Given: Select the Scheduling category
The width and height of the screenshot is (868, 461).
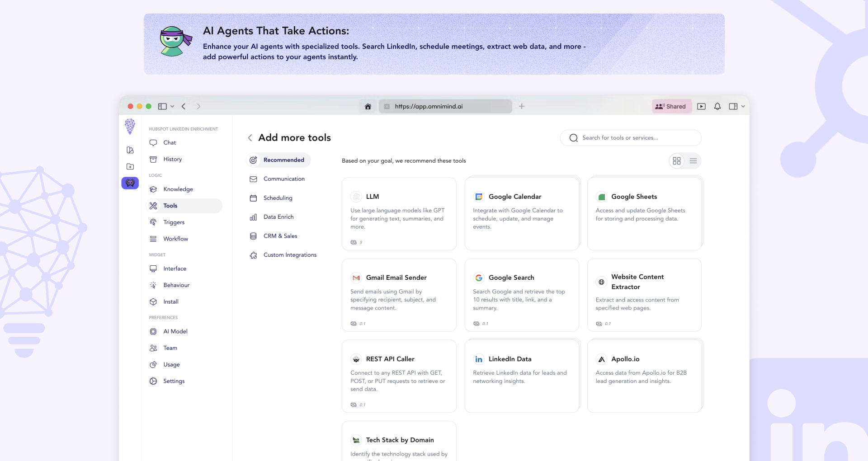Looking at the screenshot, I should pyautogui.click(x=271, y=198).
